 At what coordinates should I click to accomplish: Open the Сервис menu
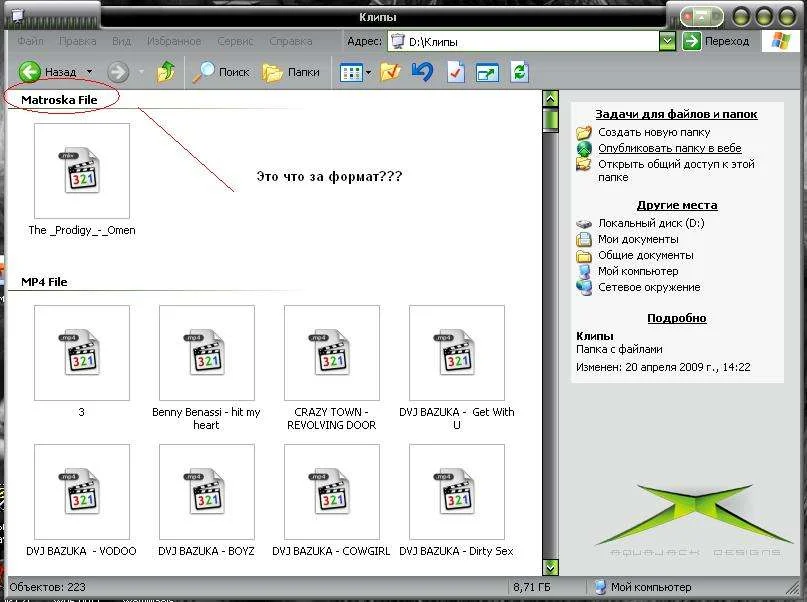[x=235, y=41]
